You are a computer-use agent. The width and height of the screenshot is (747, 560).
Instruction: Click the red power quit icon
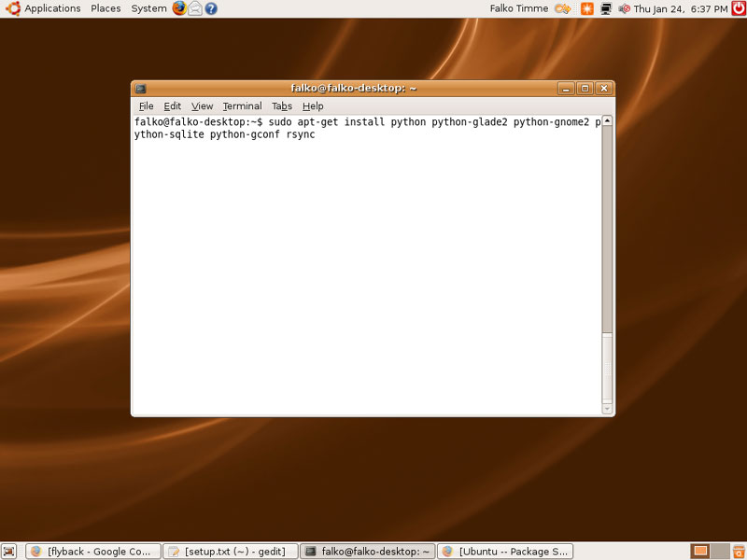pyautogui.click(x=739, y=8)
